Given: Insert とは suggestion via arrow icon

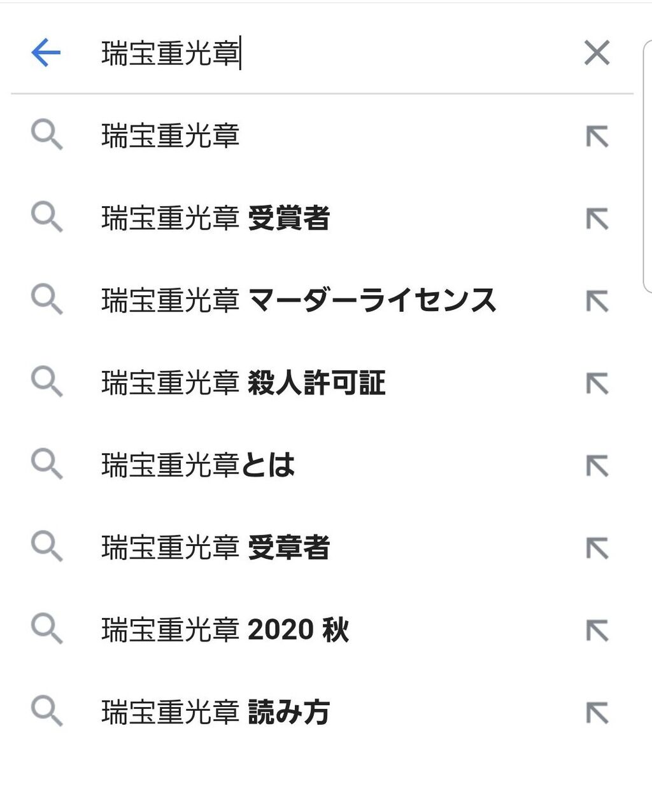Looking at the screenshot, I should [597, 466].
